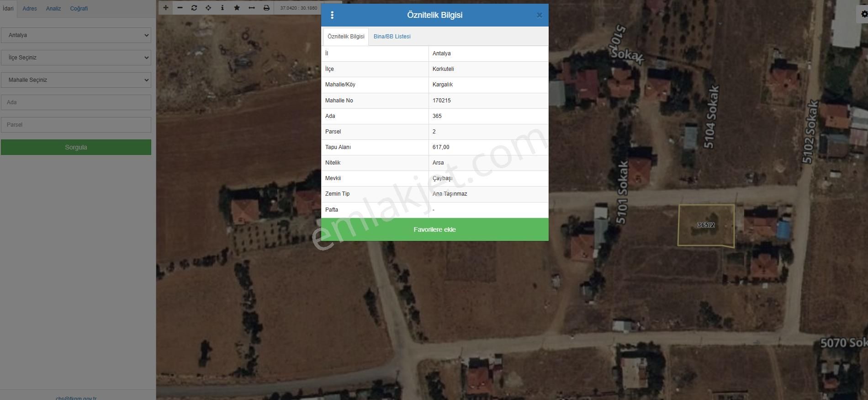Click the coordinates readout 37.0420 : 30.1860
This screenshot has width=868, height=400.
coord(299,8)
